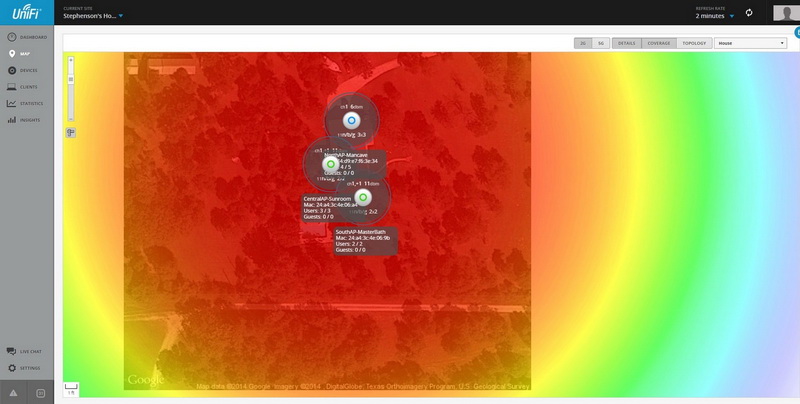800x404 pixels.
Task: Select the Details view button
Action: click(627, 43)
